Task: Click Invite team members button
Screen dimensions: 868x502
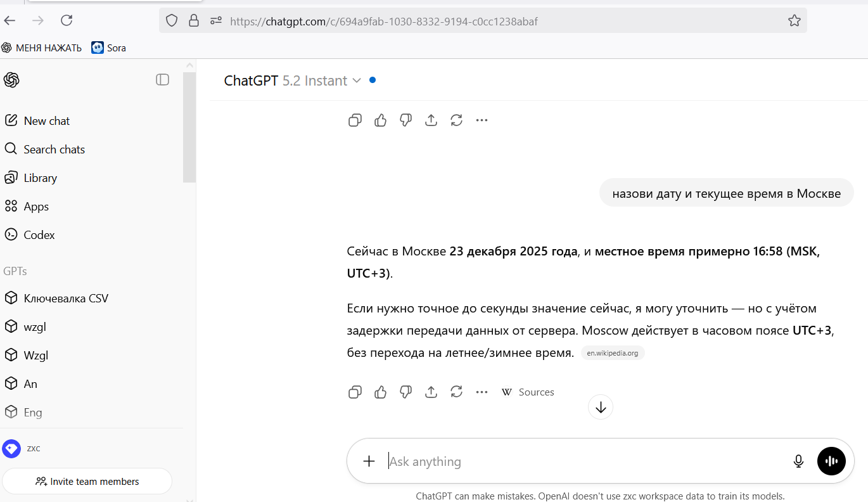Action: (x=87, y=482)
